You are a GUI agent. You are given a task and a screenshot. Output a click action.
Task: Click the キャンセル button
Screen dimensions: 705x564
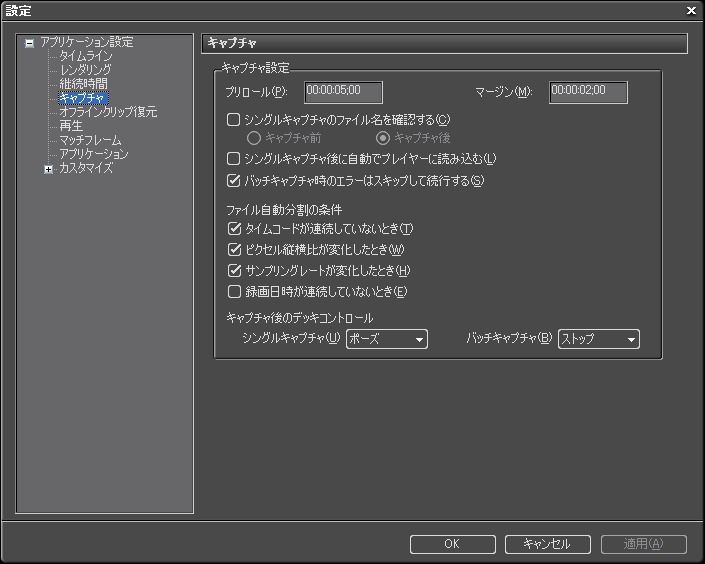click(x=547, y=544)
